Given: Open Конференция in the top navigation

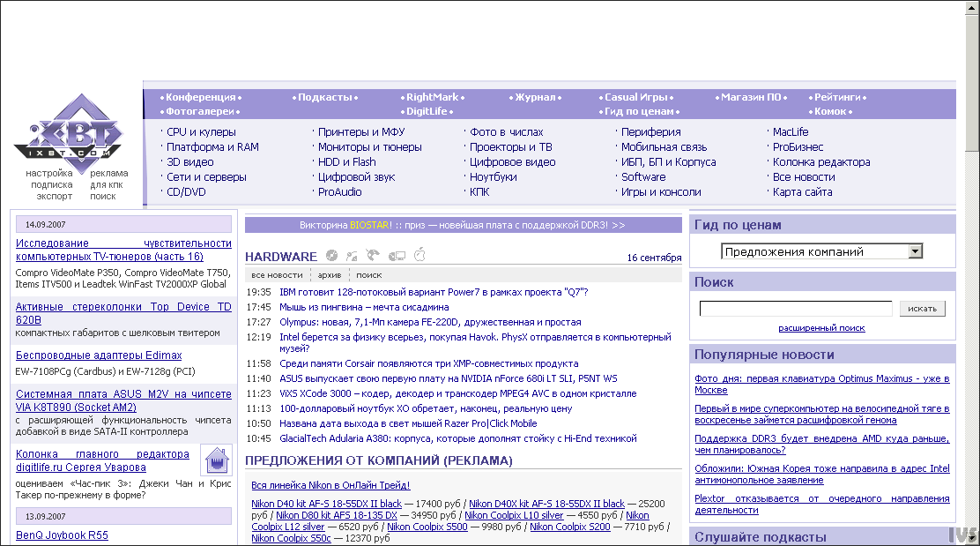Looking at the screenshot, I should (x=201, y=97).
